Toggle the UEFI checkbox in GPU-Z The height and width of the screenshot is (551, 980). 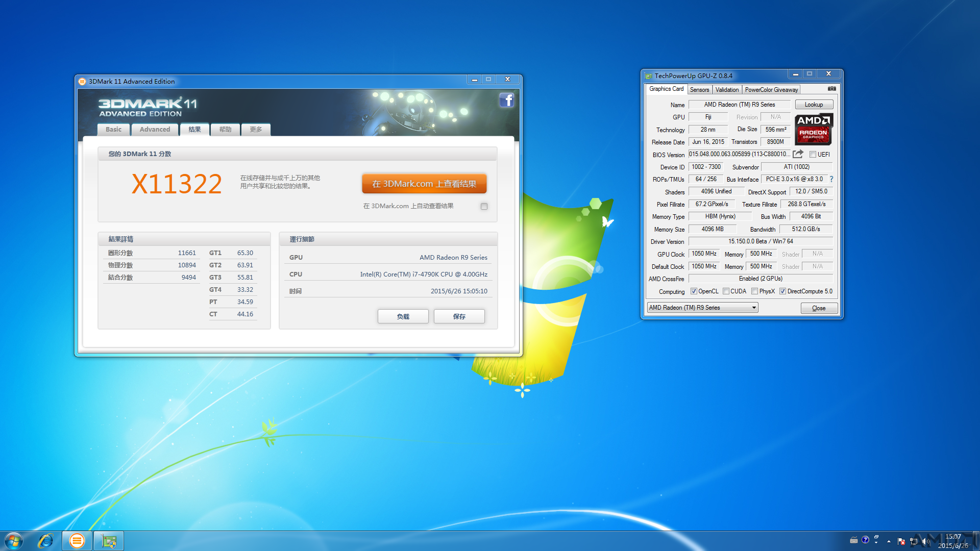813,155
